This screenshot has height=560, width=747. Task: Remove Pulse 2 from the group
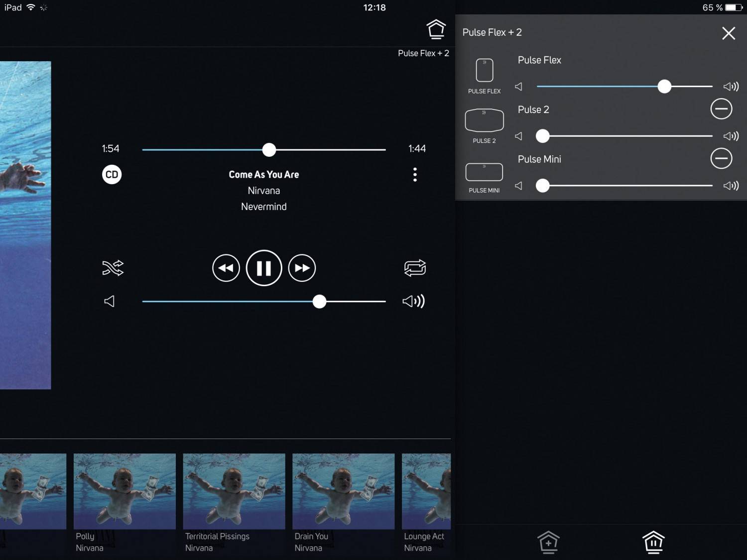pyautogui.click(x=721, y=109)
